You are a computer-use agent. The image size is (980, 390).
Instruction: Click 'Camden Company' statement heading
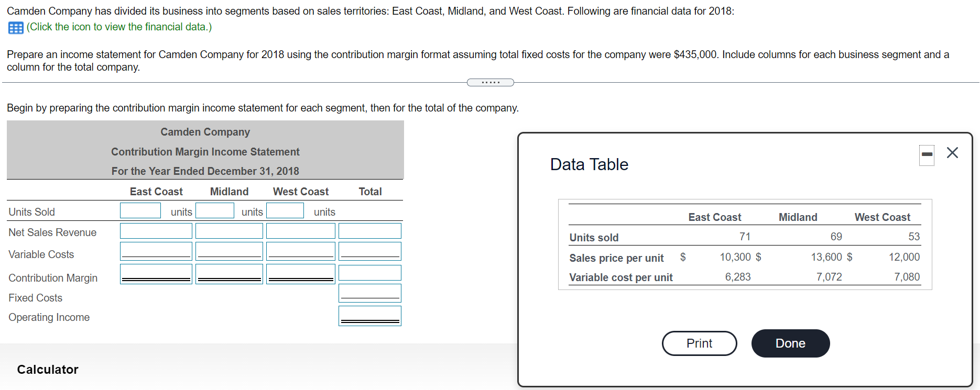click(205, 132)
